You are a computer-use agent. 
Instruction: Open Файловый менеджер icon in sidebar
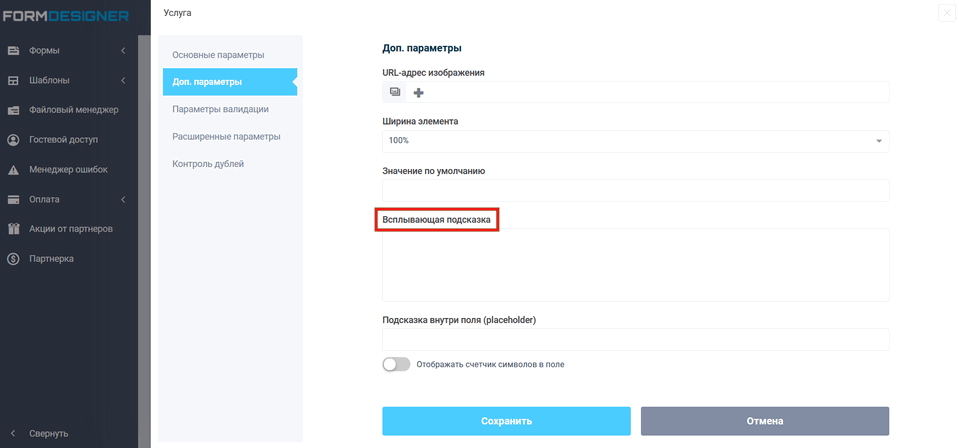pos(14,110)
